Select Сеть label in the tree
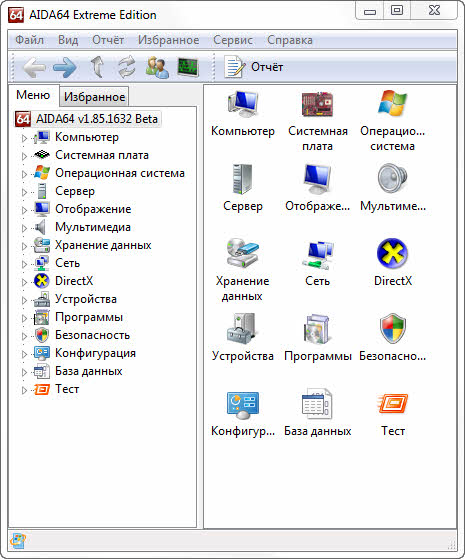This screenshot has width=465, height=559. (x=67, y=263)
